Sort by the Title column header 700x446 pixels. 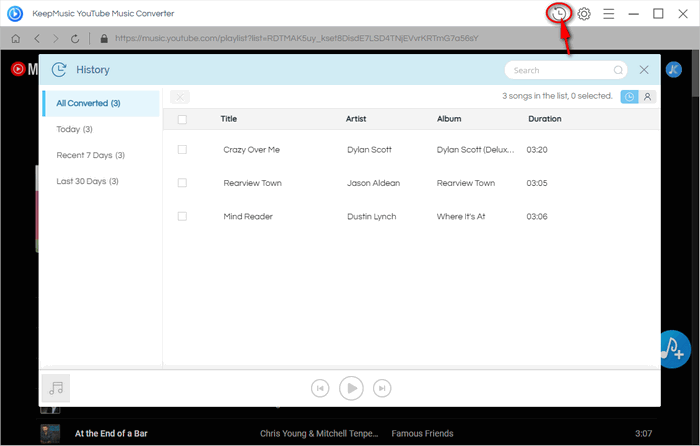(x=229, y=119)
